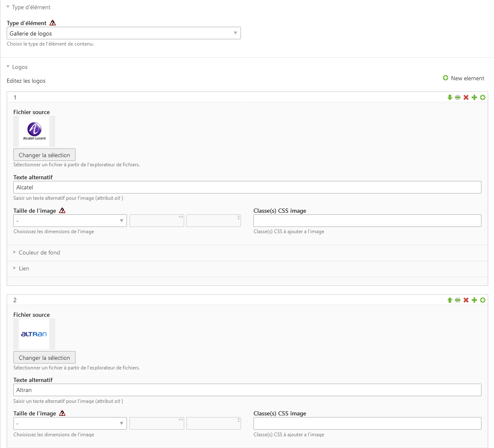Delete logo 2 with the red X

(466, 300)
